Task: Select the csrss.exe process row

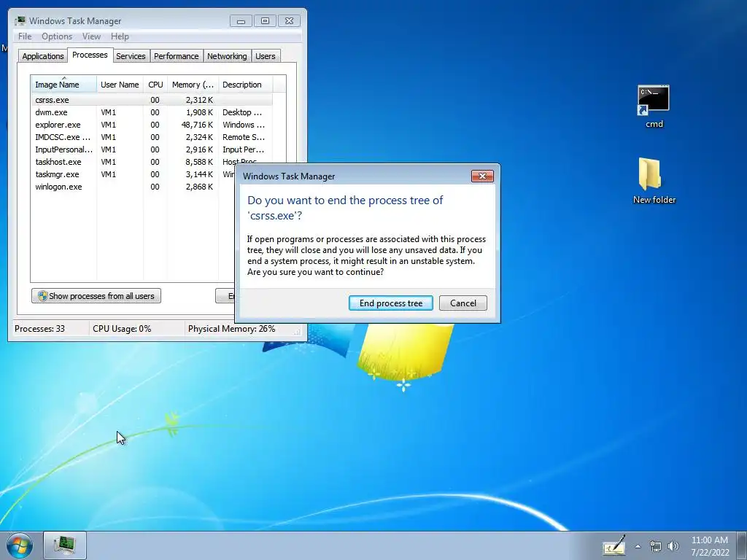Action: click(152, 100)
